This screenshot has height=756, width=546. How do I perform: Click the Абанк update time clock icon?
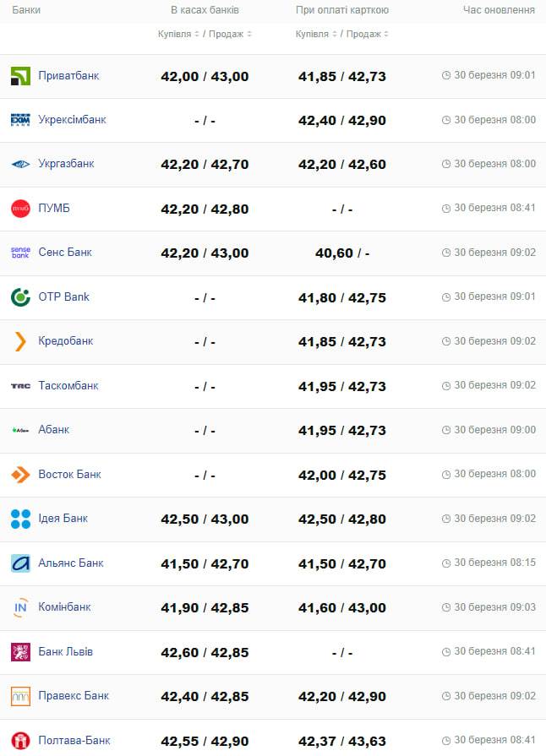446,430
